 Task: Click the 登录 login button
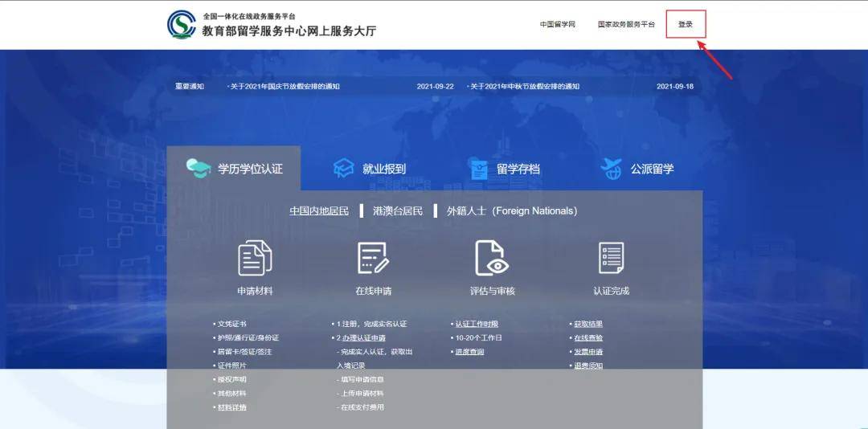(x=686, y=24)
